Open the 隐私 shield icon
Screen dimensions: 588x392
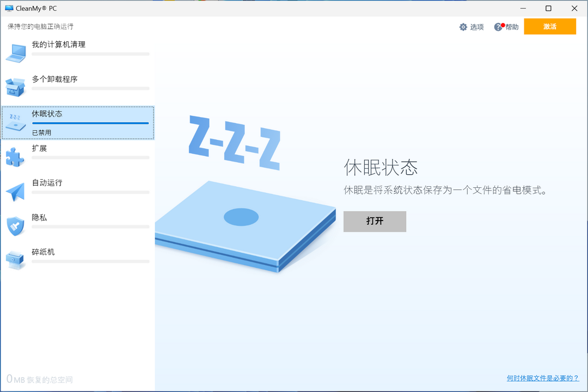tap(16, 224)
